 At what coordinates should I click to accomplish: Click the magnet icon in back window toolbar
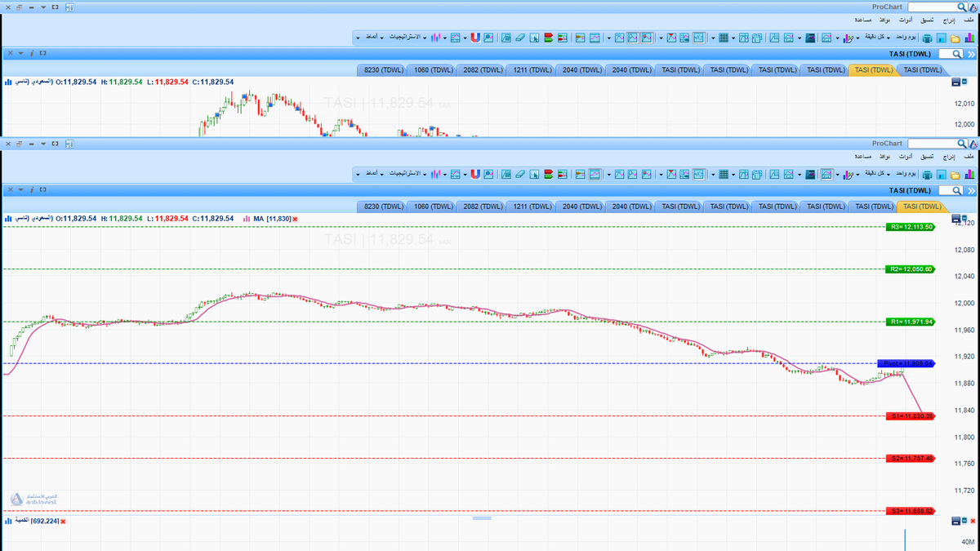pos(475,38)
